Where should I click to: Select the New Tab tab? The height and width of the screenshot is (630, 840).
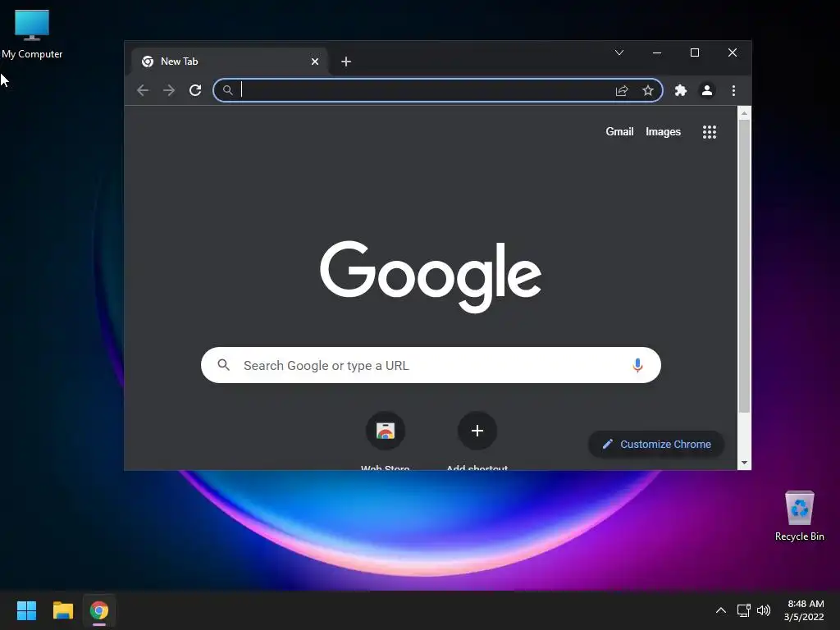pyautogui.click(x=231, y=62)
